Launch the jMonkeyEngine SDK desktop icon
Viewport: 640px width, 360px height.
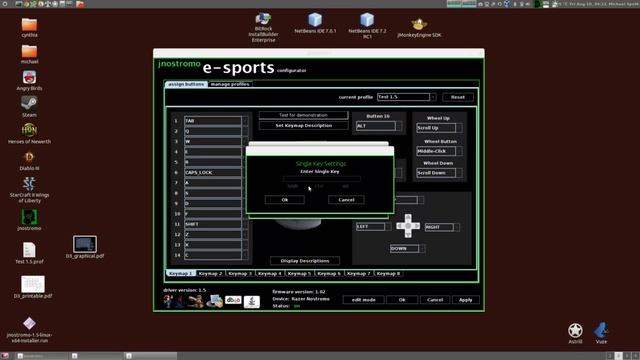[419, 27]
